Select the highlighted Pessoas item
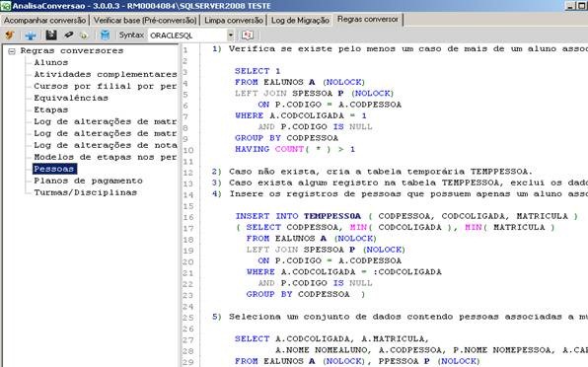 pyautogui.click(x=54, y=169)
